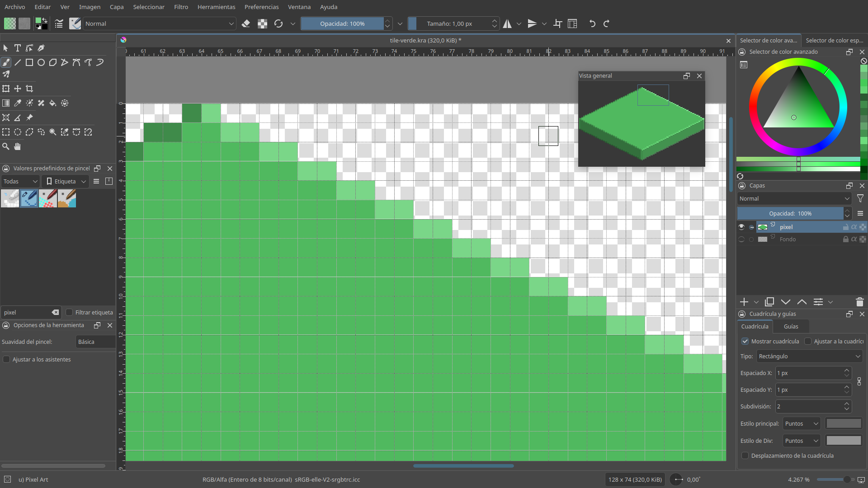Open the Etiqueta tag dropdown

pos(66,181)
